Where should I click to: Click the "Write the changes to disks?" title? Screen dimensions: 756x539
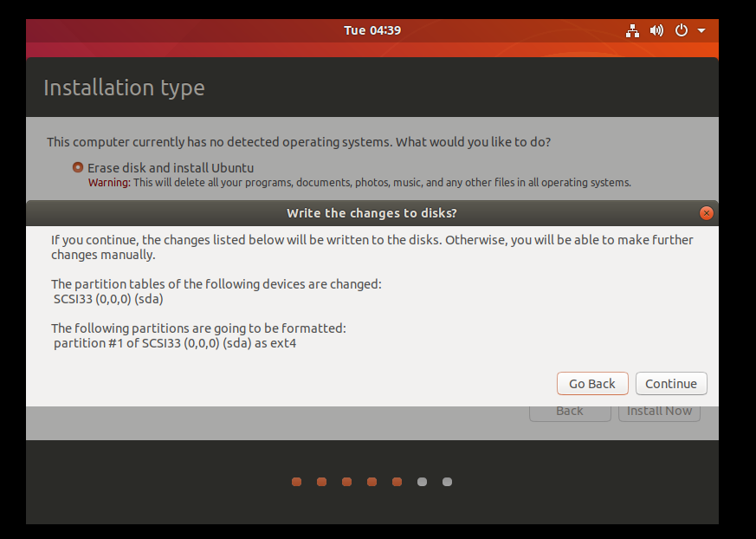coord(372,213)
